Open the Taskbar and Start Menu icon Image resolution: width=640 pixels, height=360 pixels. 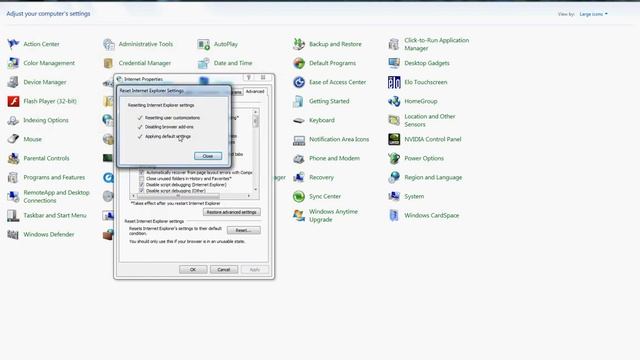(13, 215)
